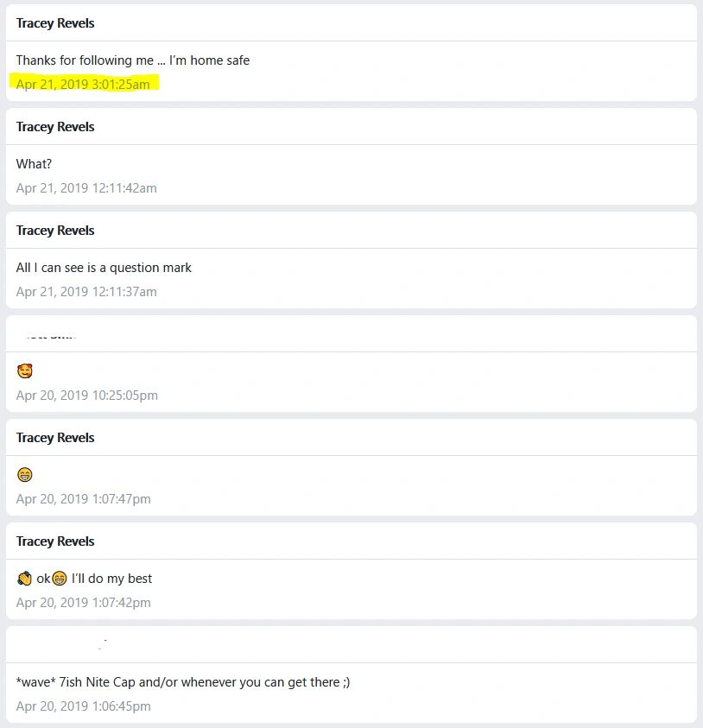The image size is (703, 728).
Task: Select the Apr 20, 2019 1:07:47pm timestamp
Action: tap(84, 498)
